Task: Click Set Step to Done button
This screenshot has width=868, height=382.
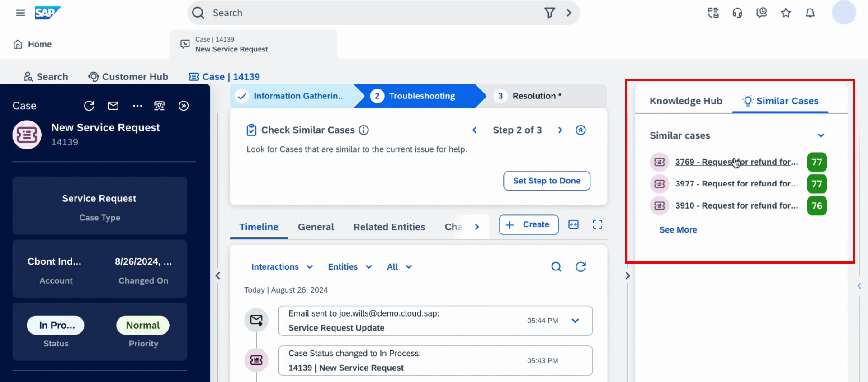Action: (547, 181)
